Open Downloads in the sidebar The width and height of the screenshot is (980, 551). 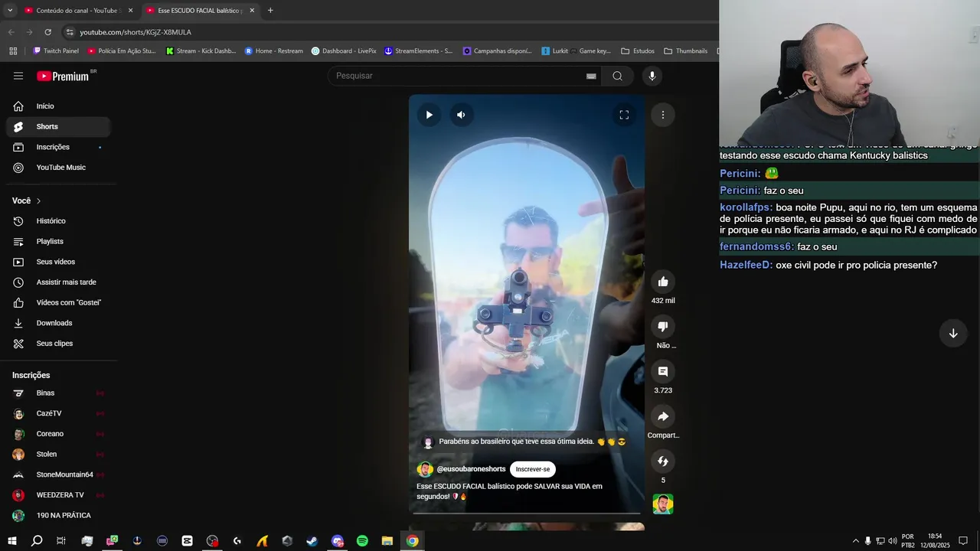click(58, 323)
